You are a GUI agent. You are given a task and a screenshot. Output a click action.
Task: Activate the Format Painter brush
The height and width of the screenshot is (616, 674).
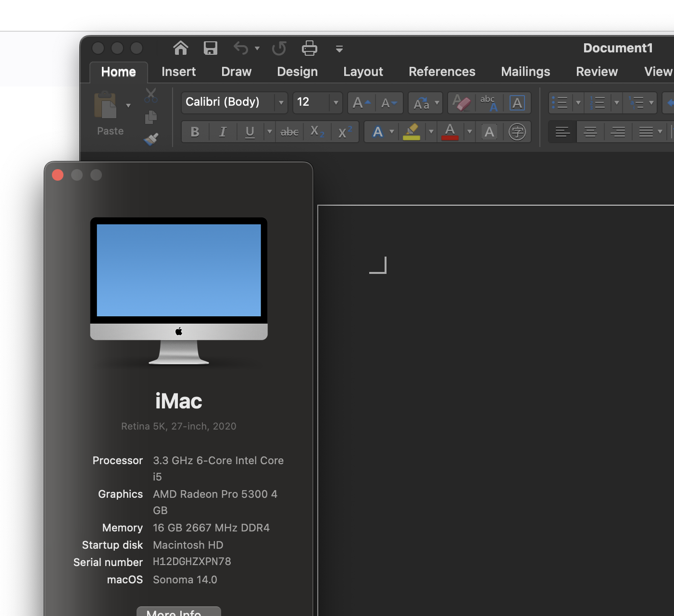[151, 139]
